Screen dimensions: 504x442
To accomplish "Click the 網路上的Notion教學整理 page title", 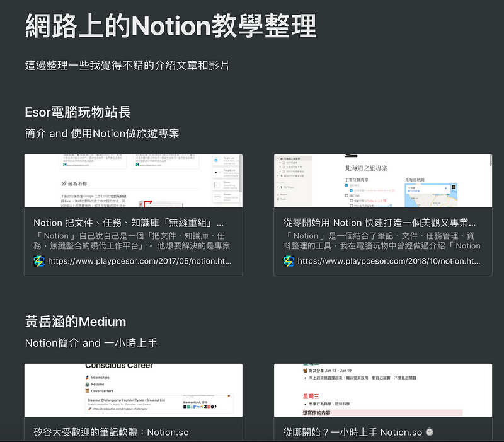I will [171, 26].
